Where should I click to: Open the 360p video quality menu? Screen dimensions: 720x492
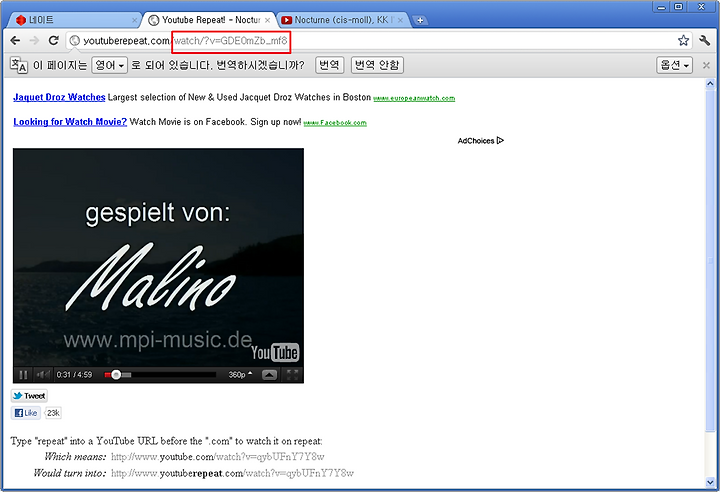tap(240, 375)
